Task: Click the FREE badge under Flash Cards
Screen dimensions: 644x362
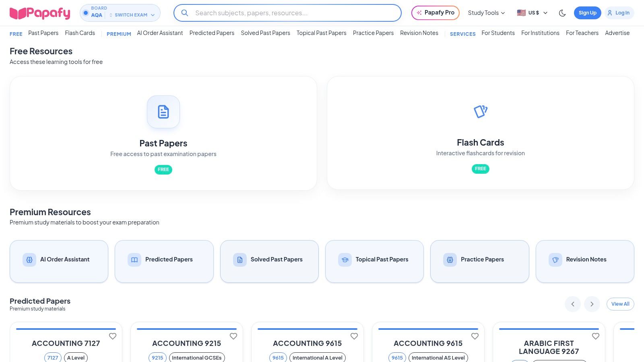Action: [x=481, y=169]
